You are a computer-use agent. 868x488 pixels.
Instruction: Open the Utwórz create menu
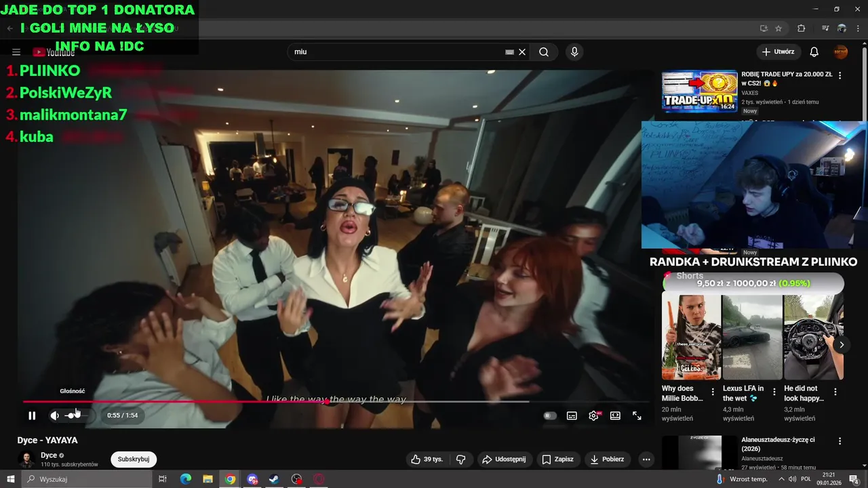point(778,52)
